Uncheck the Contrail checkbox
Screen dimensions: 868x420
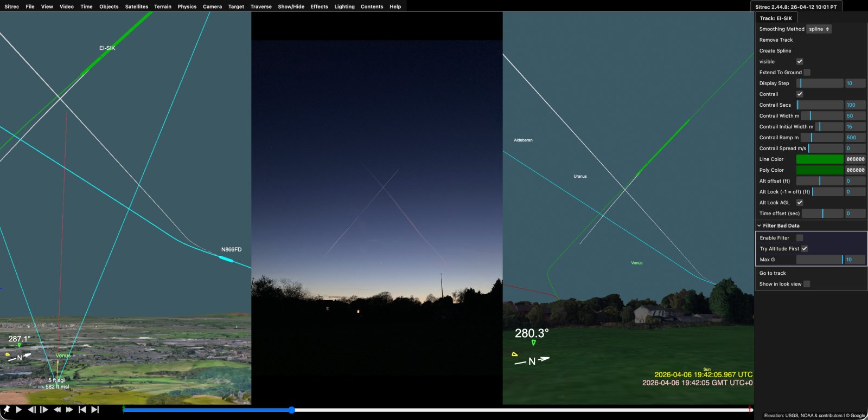click(x=800, y=94)
